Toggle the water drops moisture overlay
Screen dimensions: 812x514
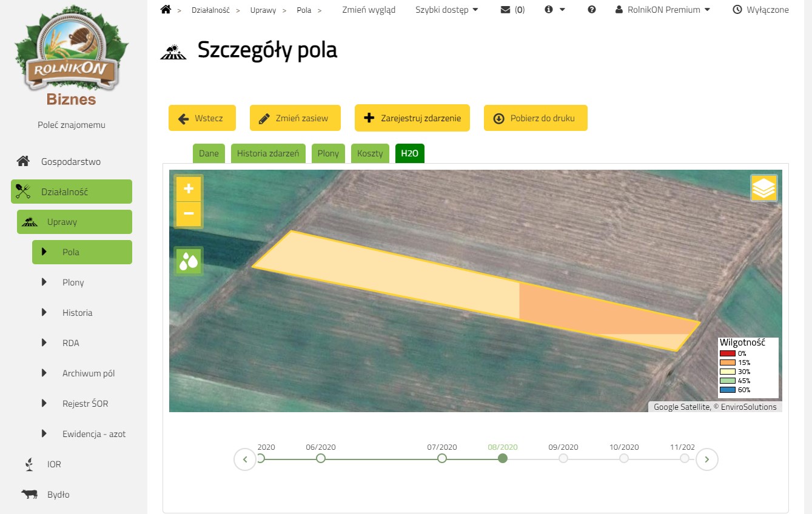tap(189, 261)
